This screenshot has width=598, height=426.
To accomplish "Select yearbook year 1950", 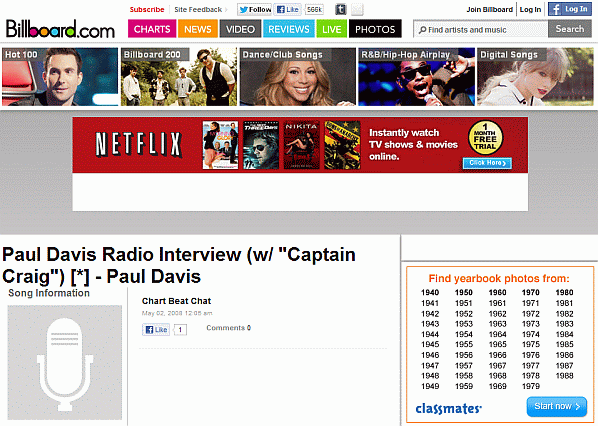I will coord(464,293).
